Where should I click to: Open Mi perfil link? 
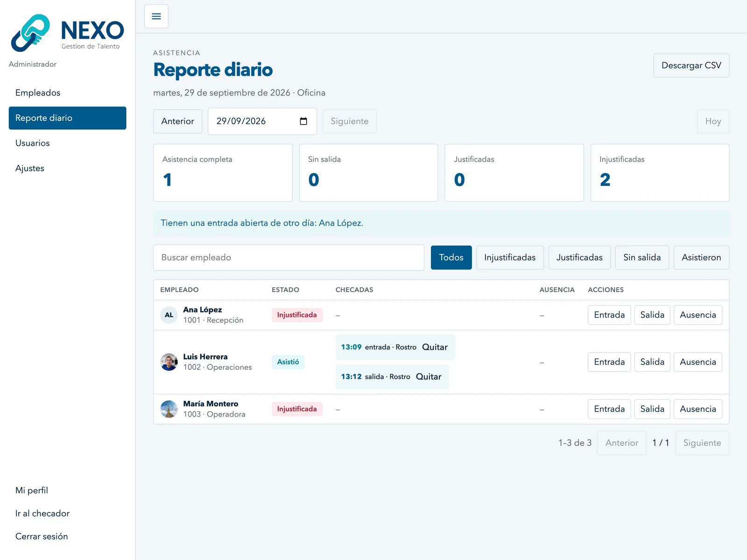coord(67,490)
